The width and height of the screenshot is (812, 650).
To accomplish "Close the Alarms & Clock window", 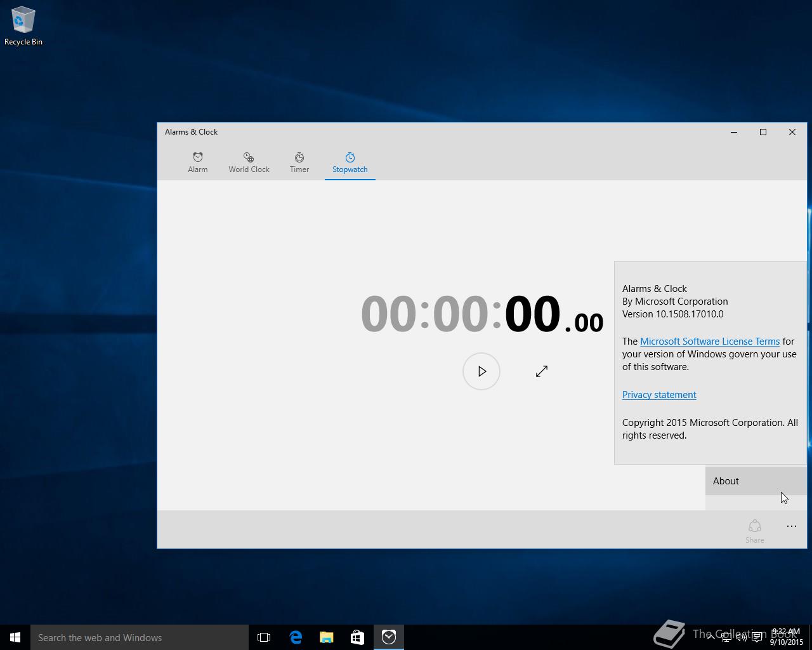I will pyautogui.click(x=792, y=132).
